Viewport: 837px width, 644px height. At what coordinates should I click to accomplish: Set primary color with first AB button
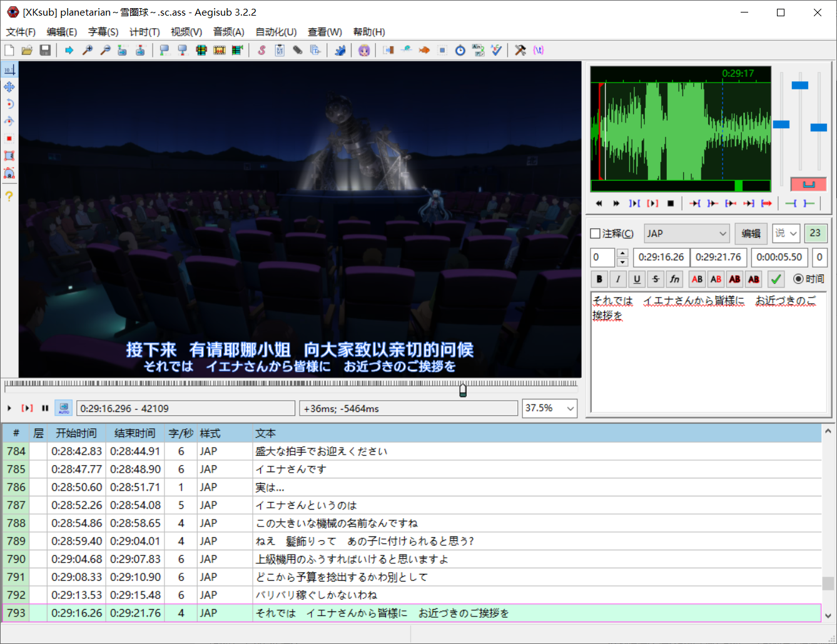[697, 279]
